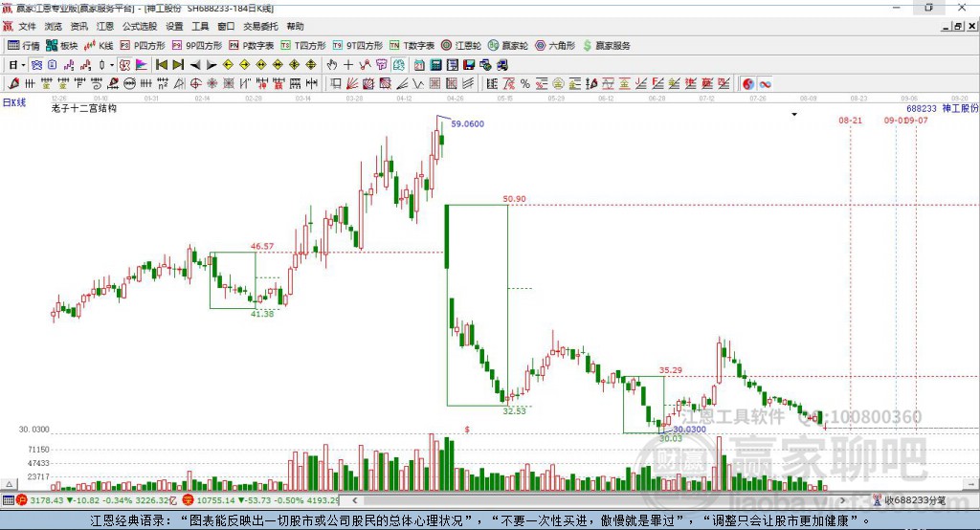Image resolution: width=980 pixels, height=530 pixels.
Task: Click the status bar keyboard grid icon
Action: click(x=8, y=500)
